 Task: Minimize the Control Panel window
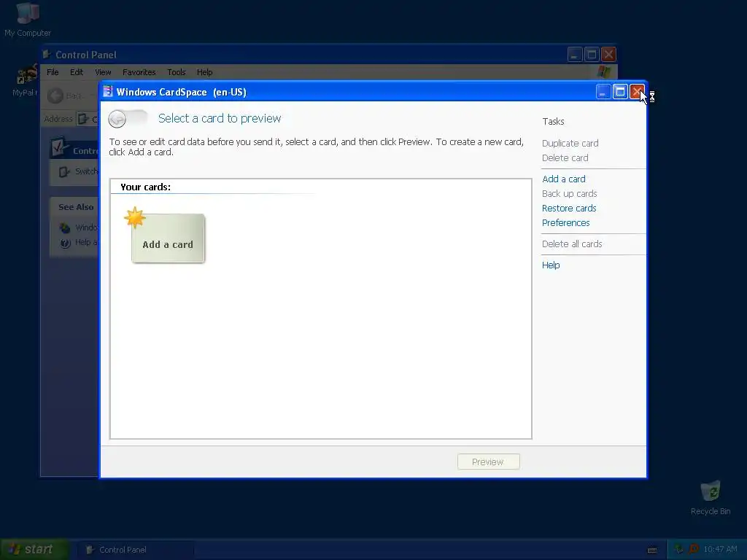(575, 55)
